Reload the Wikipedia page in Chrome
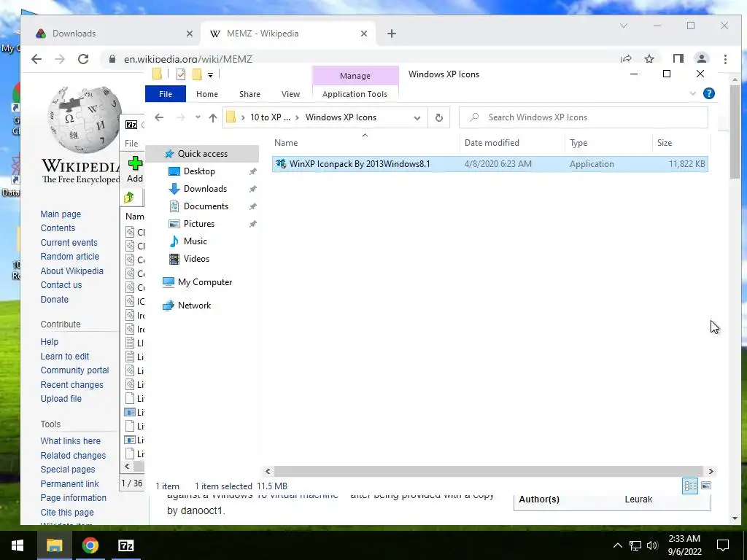The image size is (747, 560). [x=83, y=59]
